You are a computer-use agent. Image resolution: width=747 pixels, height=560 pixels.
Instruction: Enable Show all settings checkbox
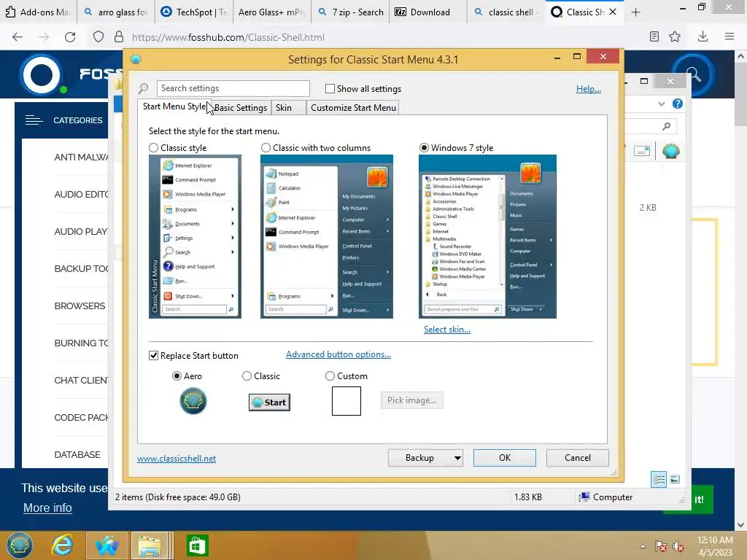click(330, 88)
